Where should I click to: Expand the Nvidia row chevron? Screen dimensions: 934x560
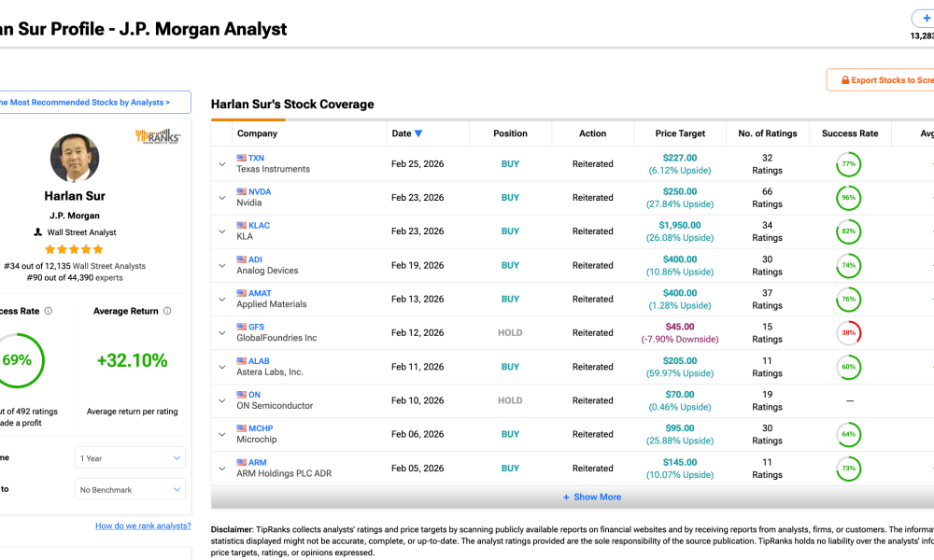(222, 198)
